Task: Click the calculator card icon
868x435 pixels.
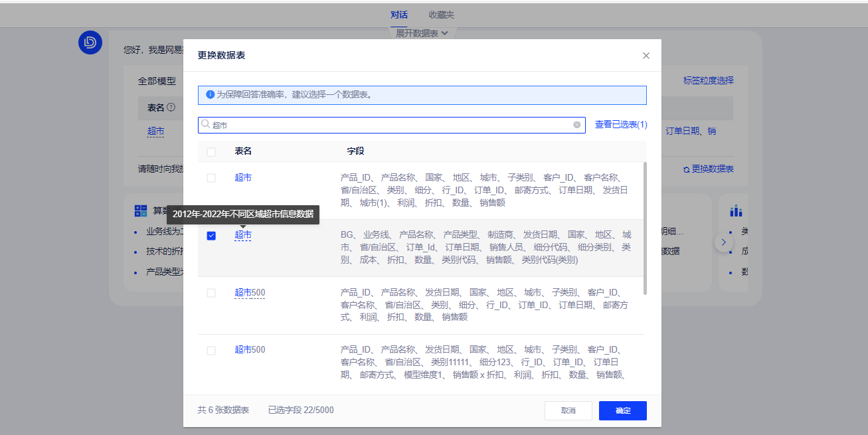Action: point(141,211)
